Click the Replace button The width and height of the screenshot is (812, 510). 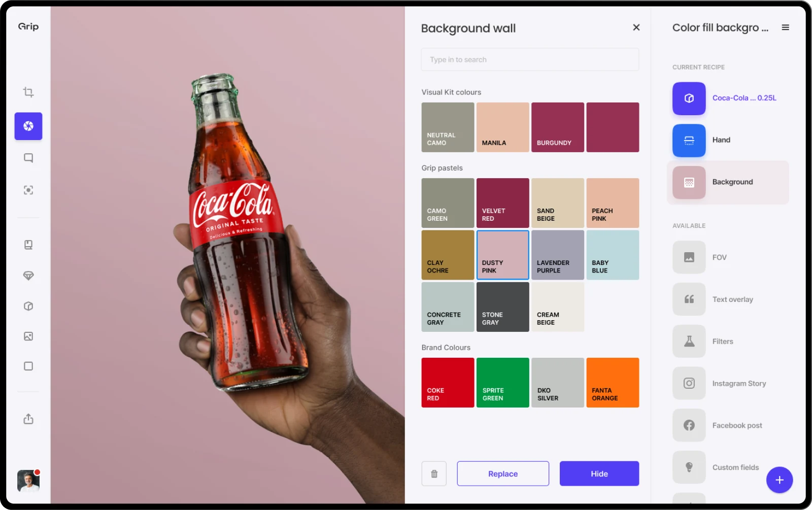coord(503,473)
